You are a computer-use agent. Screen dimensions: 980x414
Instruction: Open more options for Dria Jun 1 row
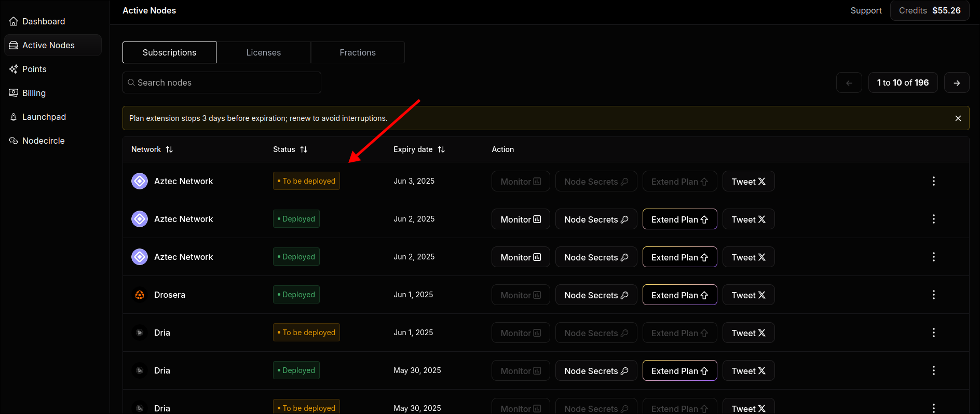(x=934, y=333)
